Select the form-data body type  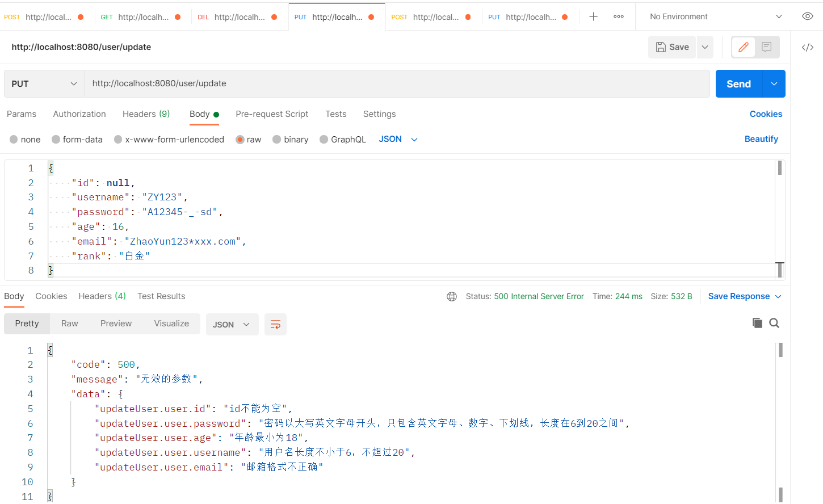click(x=77, y=140)
